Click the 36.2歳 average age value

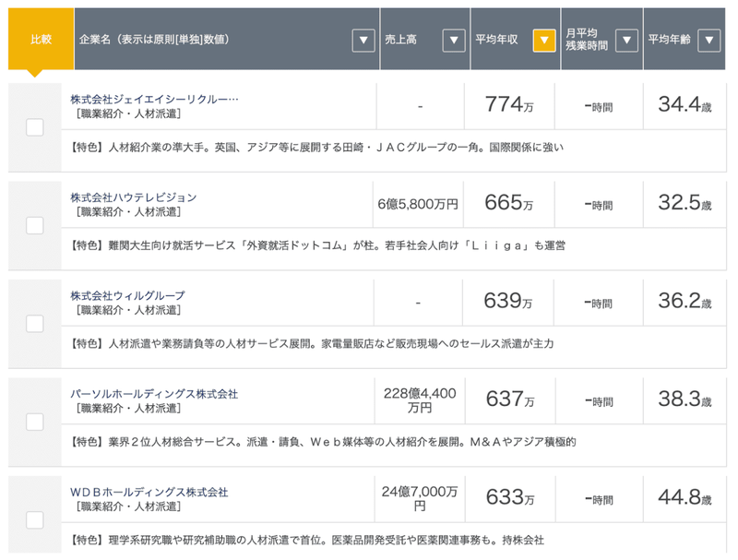684,301
